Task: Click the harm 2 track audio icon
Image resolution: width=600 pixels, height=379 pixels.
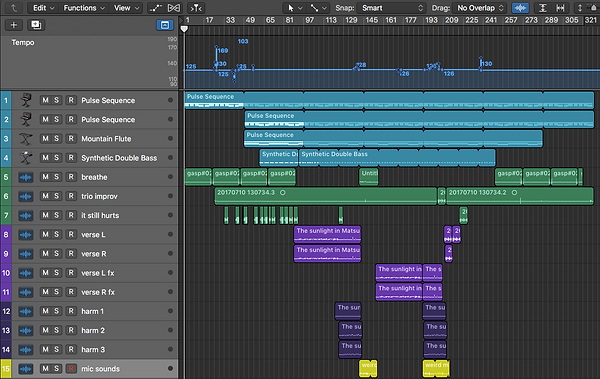Action: point(26,330)
